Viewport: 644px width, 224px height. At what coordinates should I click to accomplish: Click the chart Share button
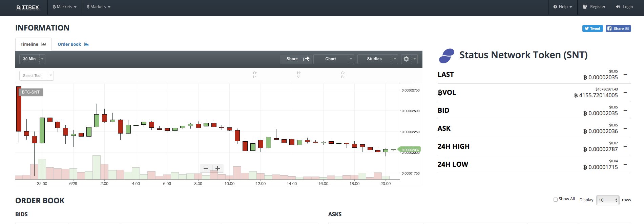(296, 59)
